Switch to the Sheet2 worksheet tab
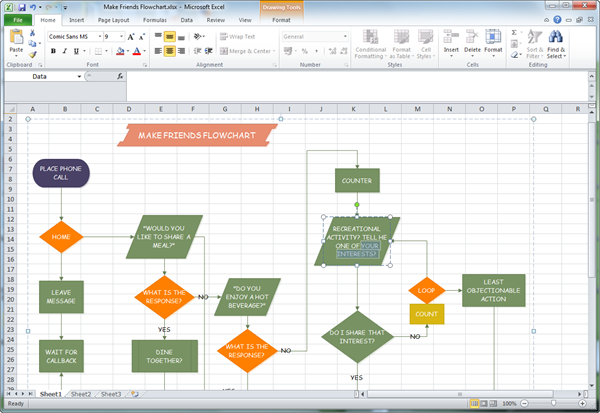 coord(79,394)
